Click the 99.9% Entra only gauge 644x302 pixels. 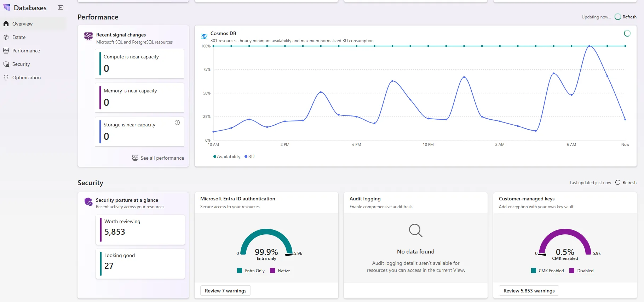pos(266,244)
